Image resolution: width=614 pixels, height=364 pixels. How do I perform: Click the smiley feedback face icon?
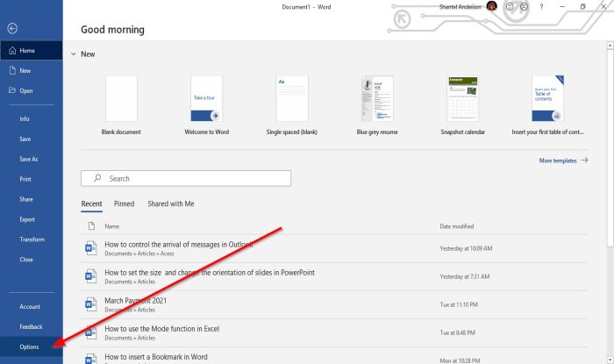510,7
